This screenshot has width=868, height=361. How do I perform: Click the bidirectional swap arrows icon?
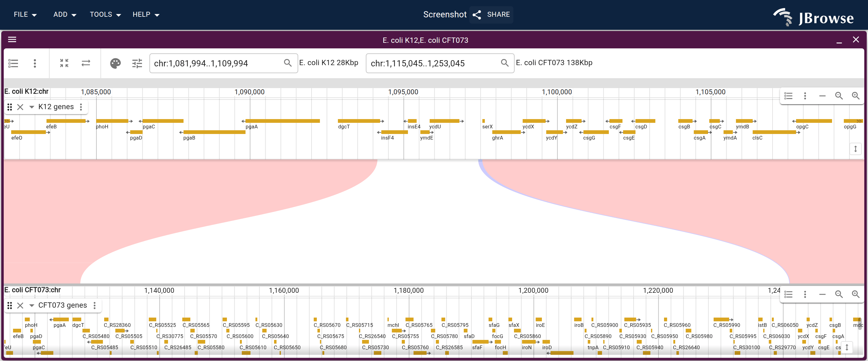pyautogui.click(x=86, y=63)
